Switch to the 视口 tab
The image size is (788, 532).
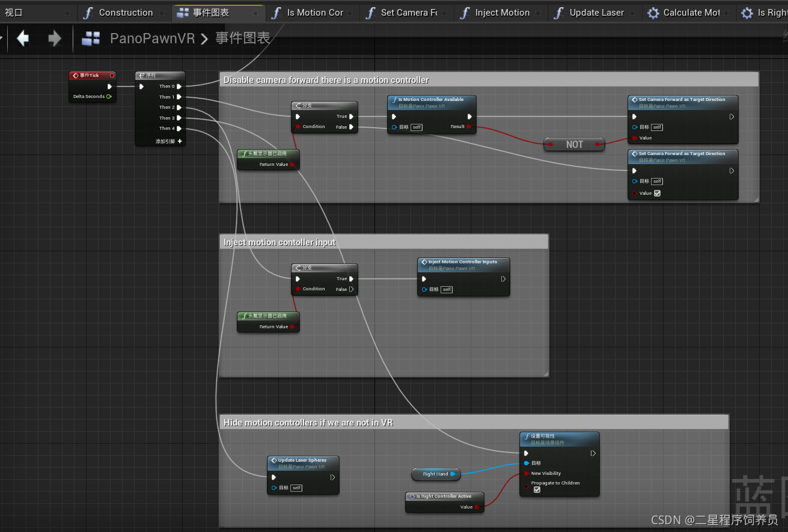pos(13,13)
